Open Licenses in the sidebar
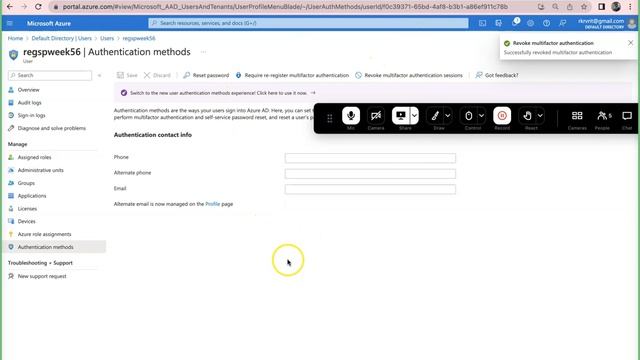Screen dimensions: 640x360 (x=27, y=209)
